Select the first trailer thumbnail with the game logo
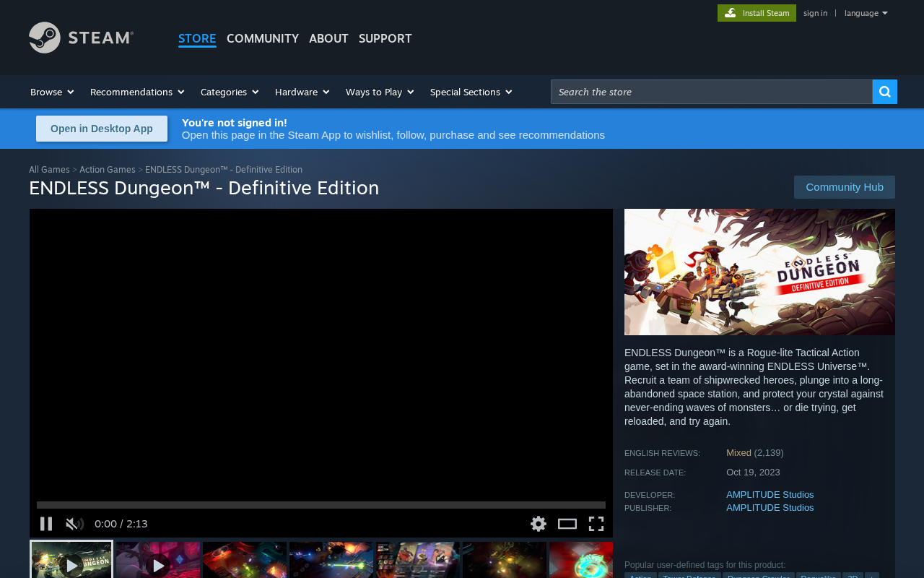The image size is (924, 578). coord(71,560)
